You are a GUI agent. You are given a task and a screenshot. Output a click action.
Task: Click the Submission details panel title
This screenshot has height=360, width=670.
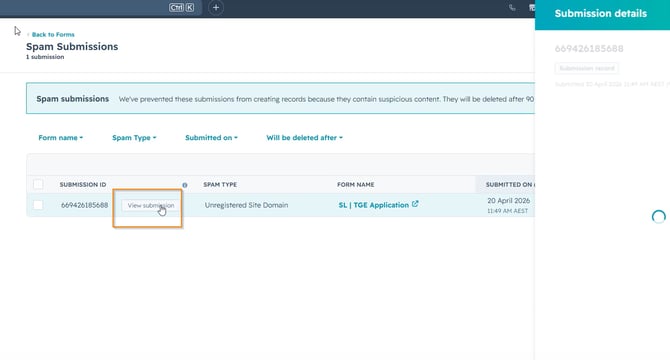pos(600,13)
